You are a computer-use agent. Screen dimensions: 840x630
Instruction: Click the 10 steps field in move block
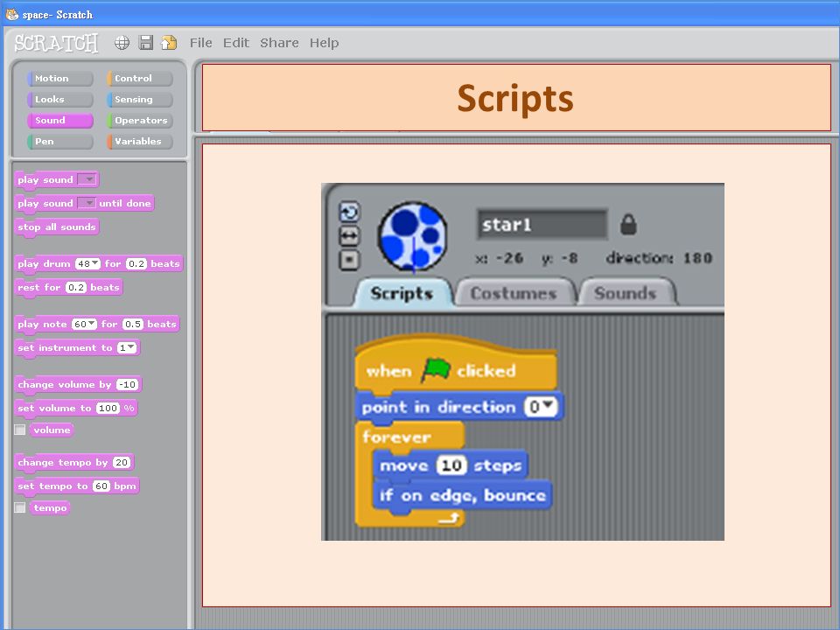(x=451, y=465)
